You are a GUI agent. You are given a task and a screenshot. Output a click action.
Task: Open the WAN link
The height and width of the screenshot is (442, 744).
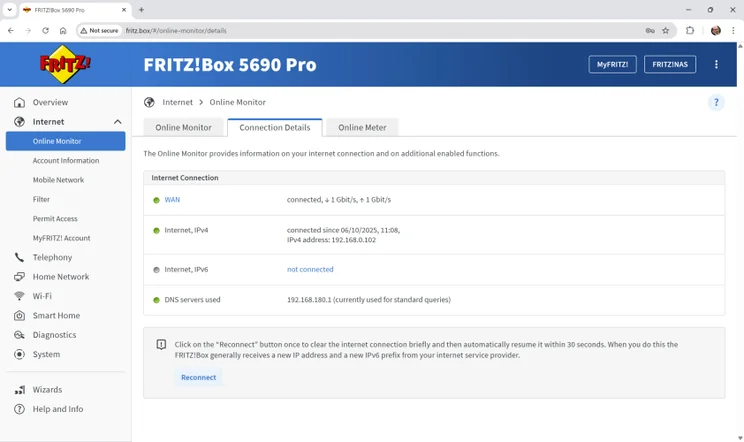pos(172,200)
